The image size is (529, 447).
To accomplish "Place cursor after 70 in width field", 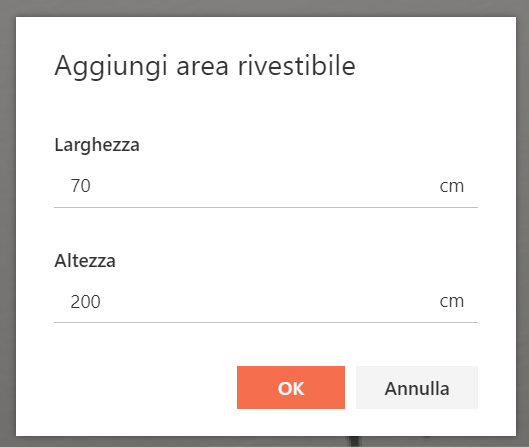I will pos(92,186).
